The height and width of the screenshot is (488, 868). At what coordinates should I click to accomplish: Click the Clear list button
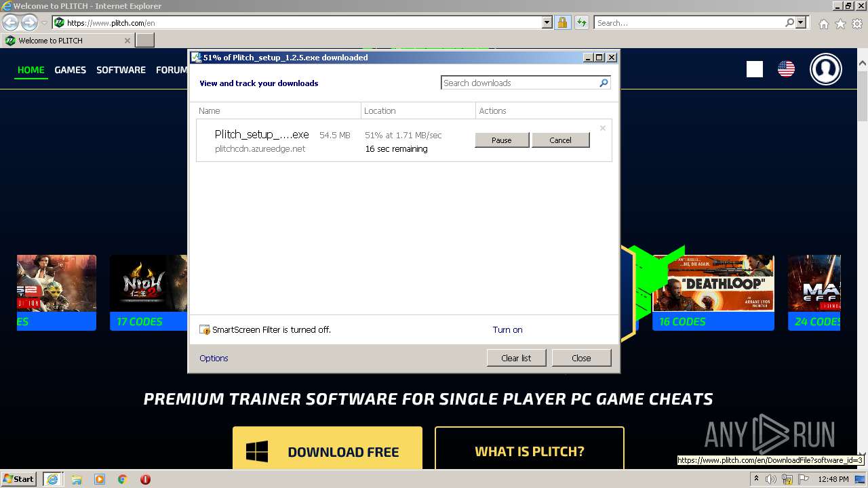[x=516, y=358]
